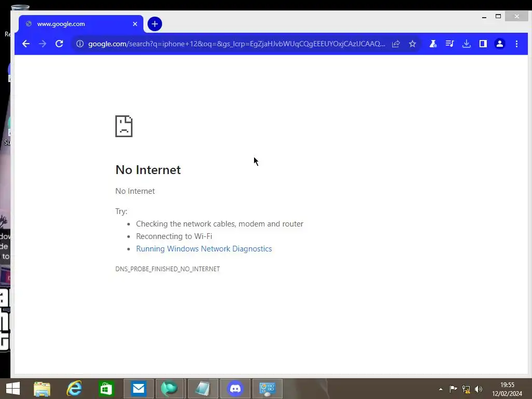
Task: Open the Windows Start button
Action: (x=13, y=389)
